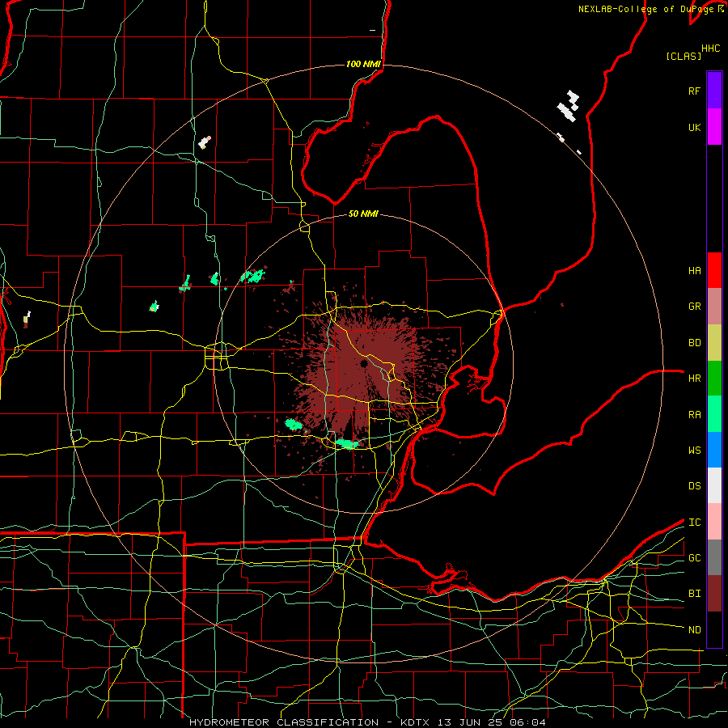
Task: Click the 'DS' legend label
Action: pyautogui.click(x=694, y=486)
